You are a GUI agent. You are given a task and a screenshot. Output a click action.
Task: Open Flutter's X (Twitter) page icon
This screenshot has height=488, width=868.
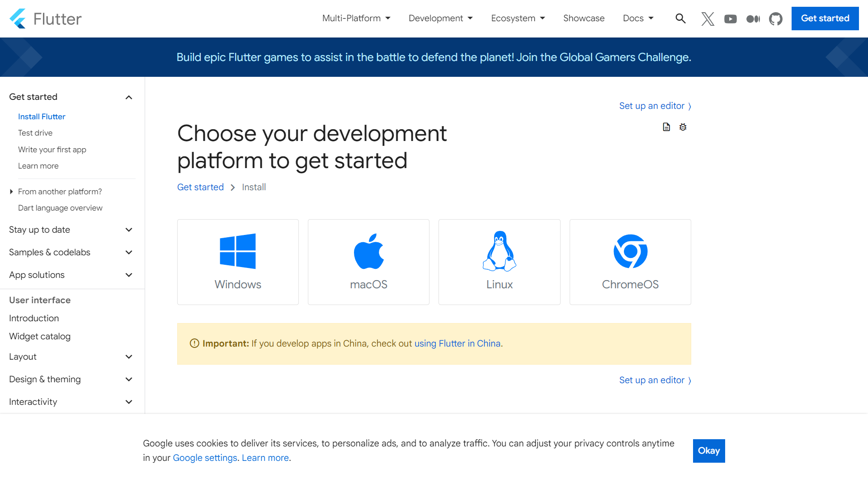tap(708, 19)
